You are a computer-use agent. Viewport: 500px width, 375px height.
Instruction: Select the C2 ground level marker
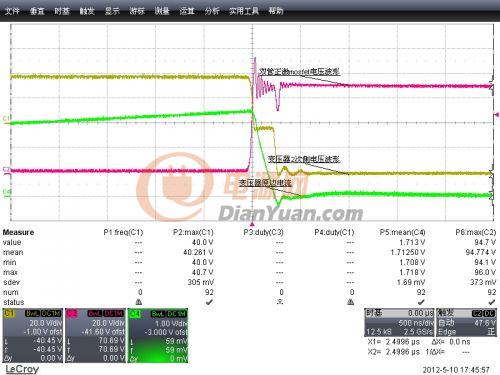click(x=6, y=170)
